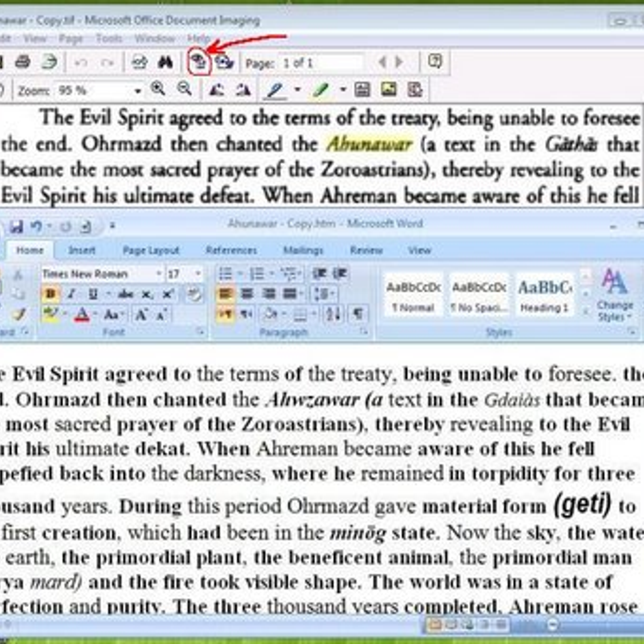Screen dimensions: 644x644
Task: Click the zoom in magnifier icon
Action: pos(158,89)
